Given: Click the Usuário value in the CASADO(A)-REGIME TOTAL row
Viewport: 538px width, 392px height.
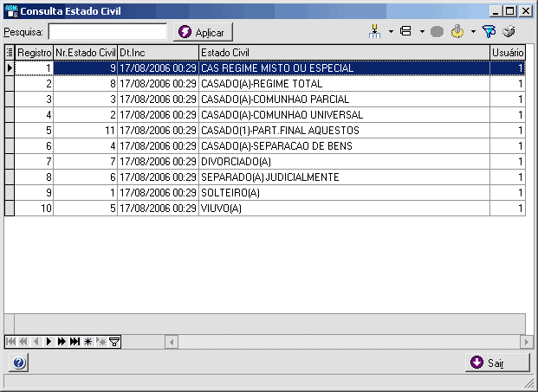Looking at the screenshot, I should [508, 84].
